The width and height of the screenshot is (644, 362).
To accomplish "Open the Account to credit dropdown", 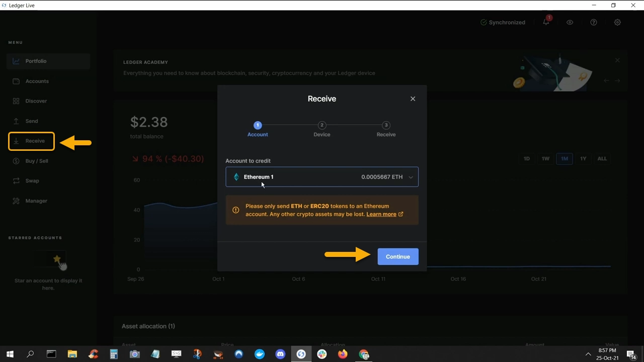I will [x=322, y=177].
